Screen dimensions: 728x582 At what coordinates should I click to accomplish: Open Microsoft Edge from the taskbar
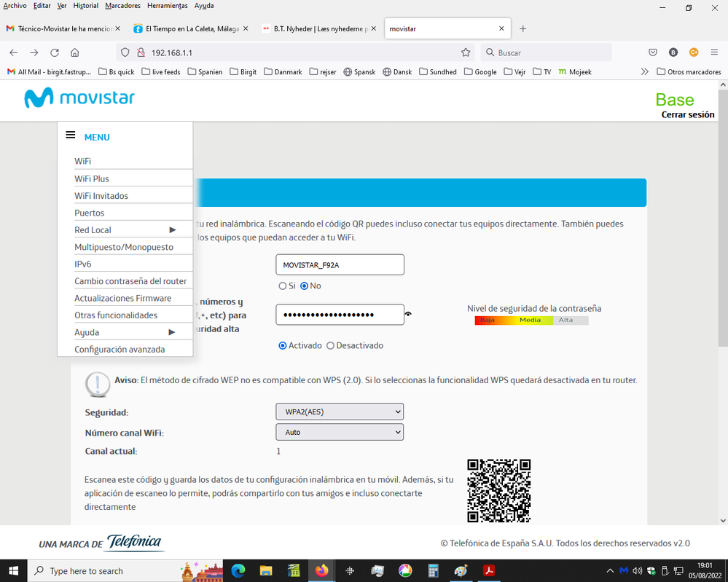[x=238, y=571]
